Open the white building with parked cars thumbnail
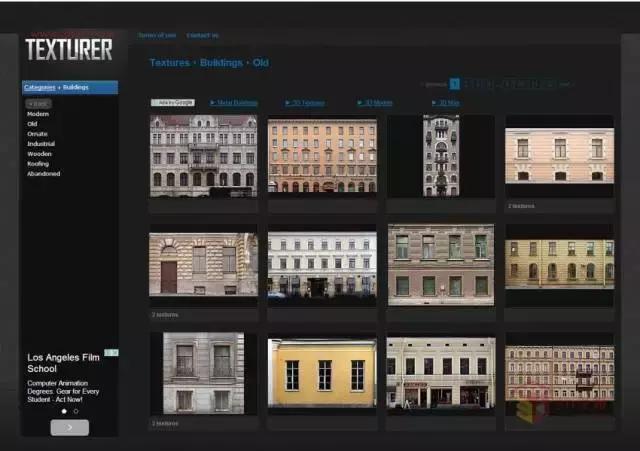 coord(322,264)
